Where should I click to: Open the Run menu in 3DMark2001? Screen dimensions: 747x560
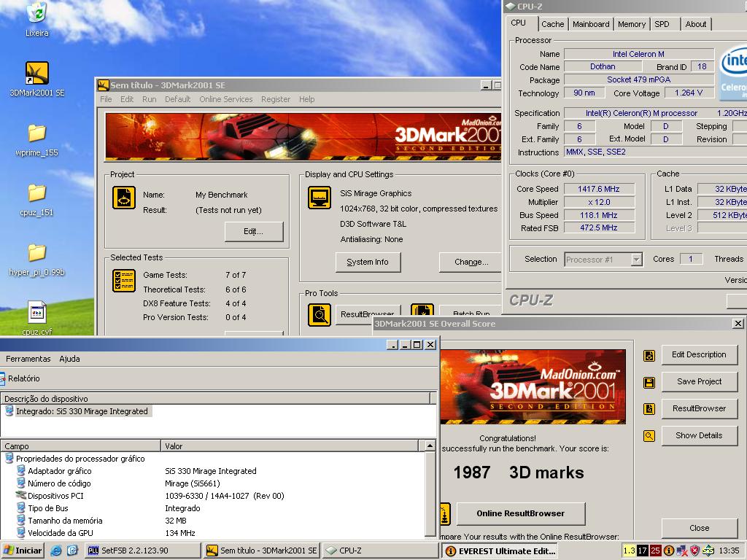pos(149,99)
